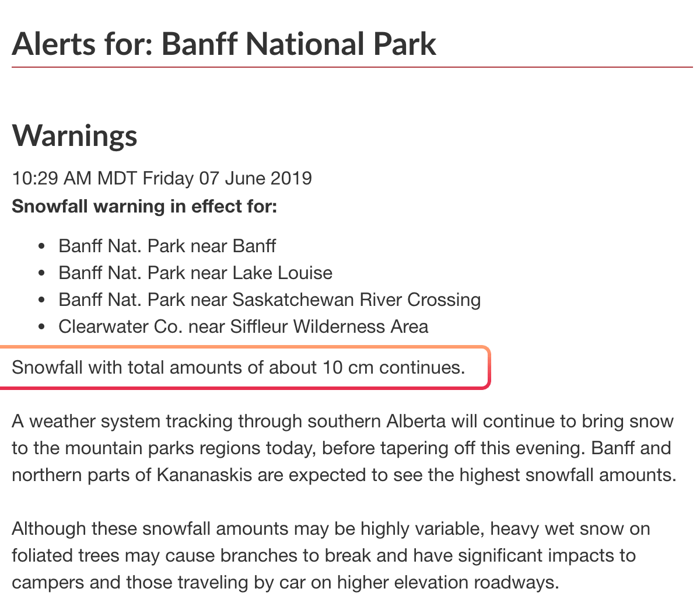This screenshot has width=700, height=606.
Task: Select the Clearwater Co. near Siffleur Wilderness Area item
Action: (x=243, y=326)
